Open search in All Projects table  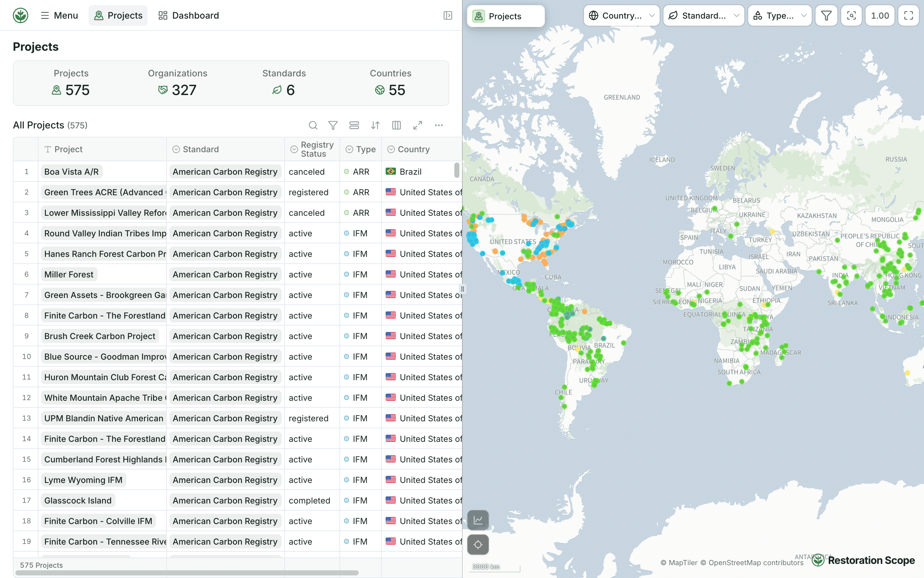point(313,125)
